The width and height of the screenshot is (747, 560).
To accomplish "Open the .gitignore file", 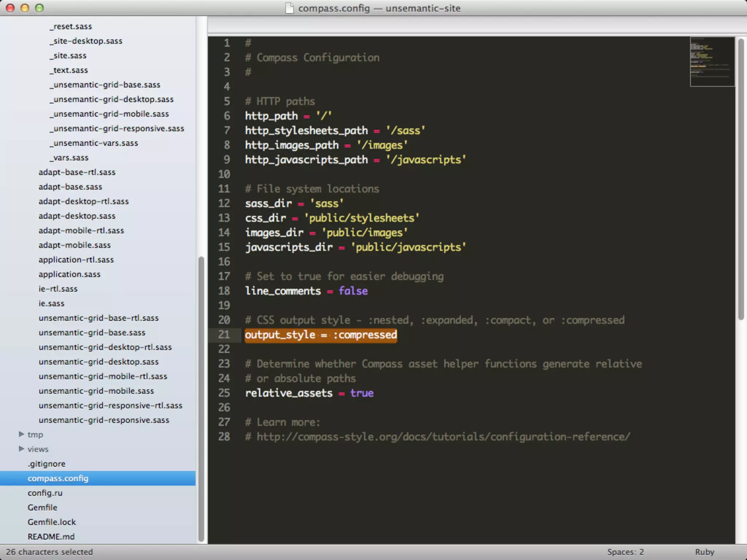I will 47,464.
